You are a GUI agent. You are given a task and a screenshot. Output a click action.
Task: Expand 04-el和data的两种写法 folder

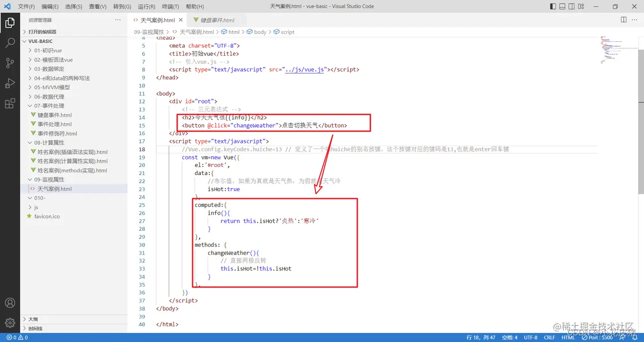click(x=74, y=78)
